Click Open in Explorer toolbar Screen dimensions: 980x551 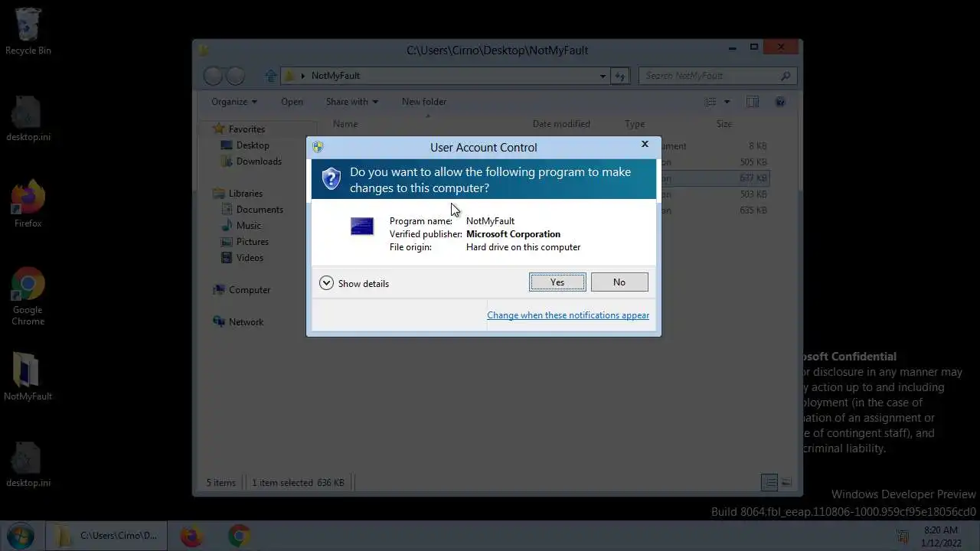[x=292, y=102]
